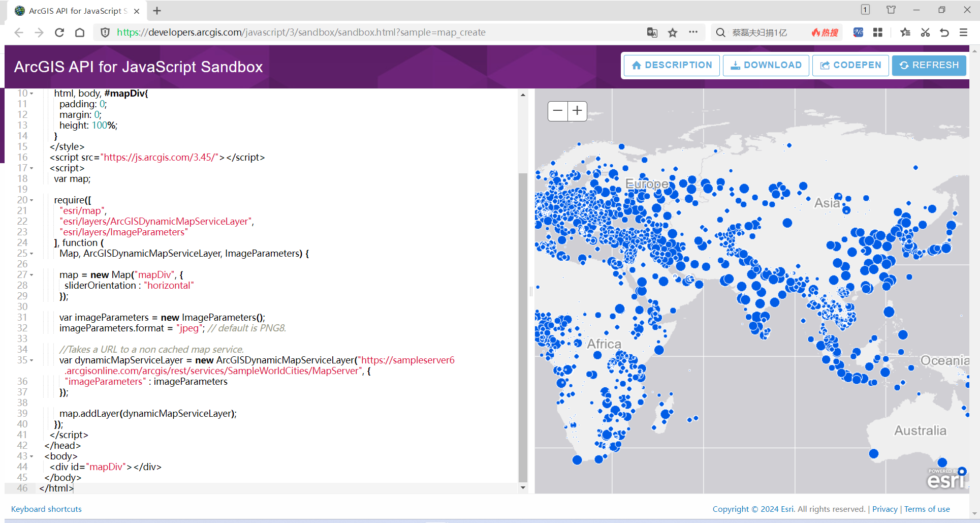Open the favorites list icon
The image size is (980, 523).
coord(905,33)
